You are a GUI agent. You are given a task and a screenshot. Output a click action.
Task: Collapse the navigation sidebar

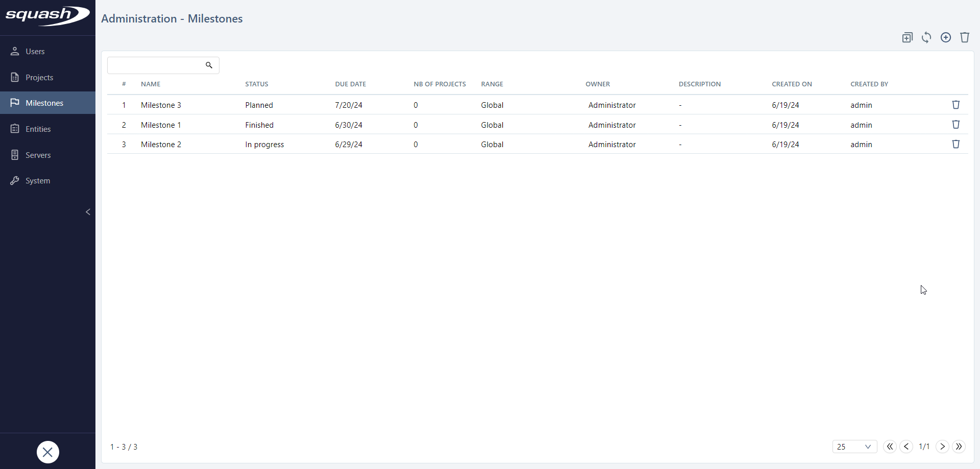pos(88,212)
